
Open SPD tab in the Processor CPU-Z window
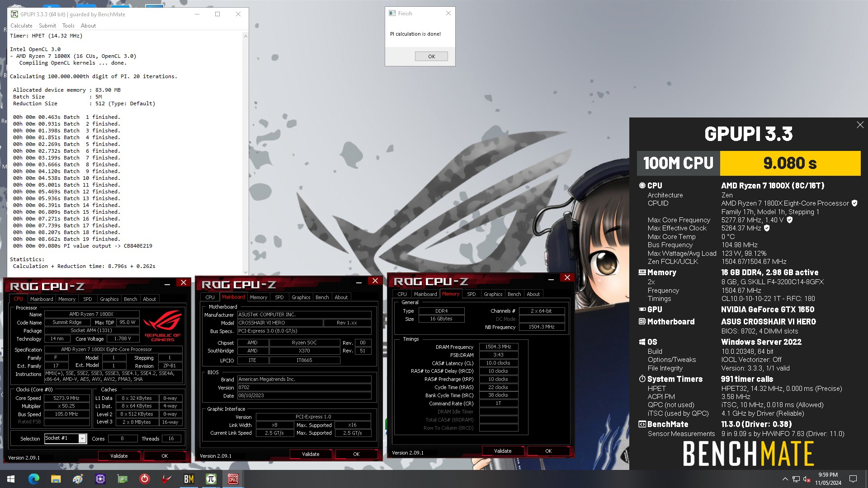pyautogui.click(x=88, y=299)
